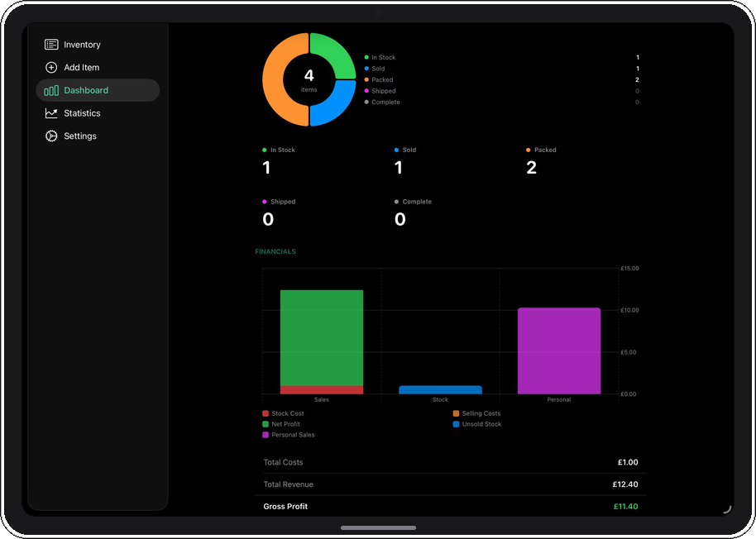The height and width of the screenshot is (539, 756).
Task: Click the blue Unsold Stock bar
Action: point(440,389)
